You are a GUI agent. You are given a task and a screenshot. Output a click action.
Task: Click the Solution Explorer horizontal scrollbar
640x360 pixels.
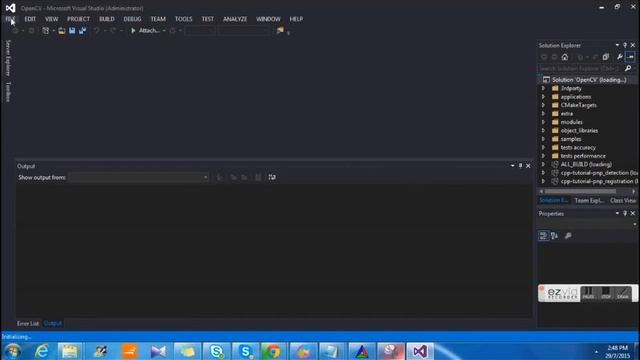click(580, 191)
